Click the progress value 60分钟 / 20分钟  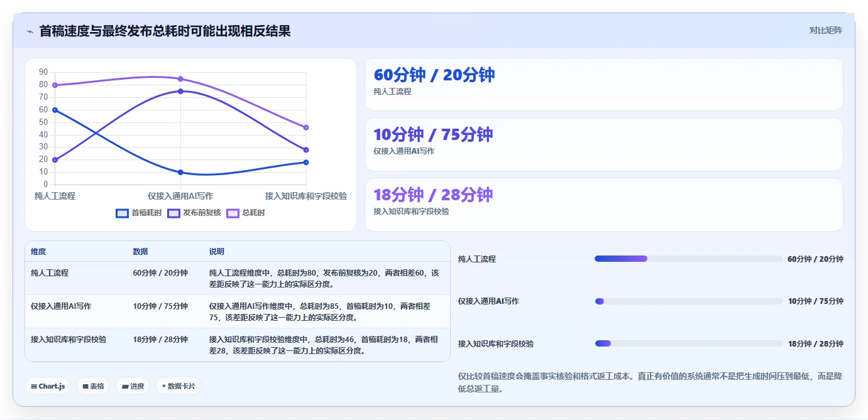point(815,259)
